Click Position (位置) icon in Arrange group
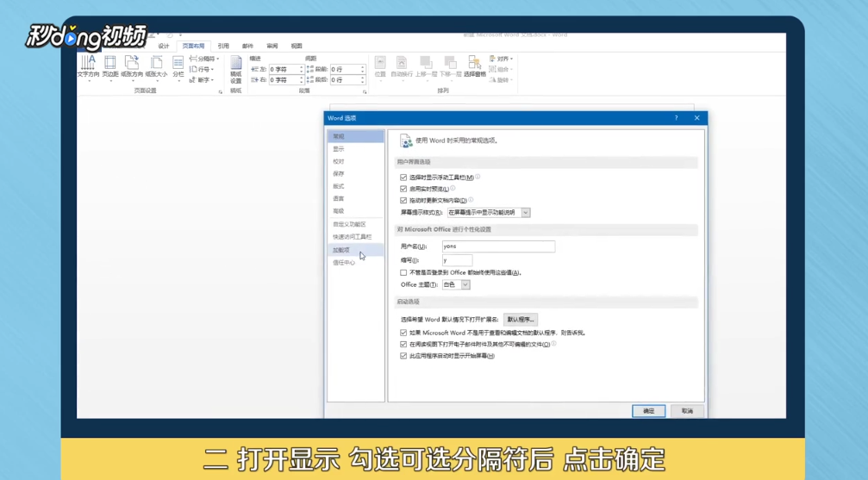 [380, 66]
